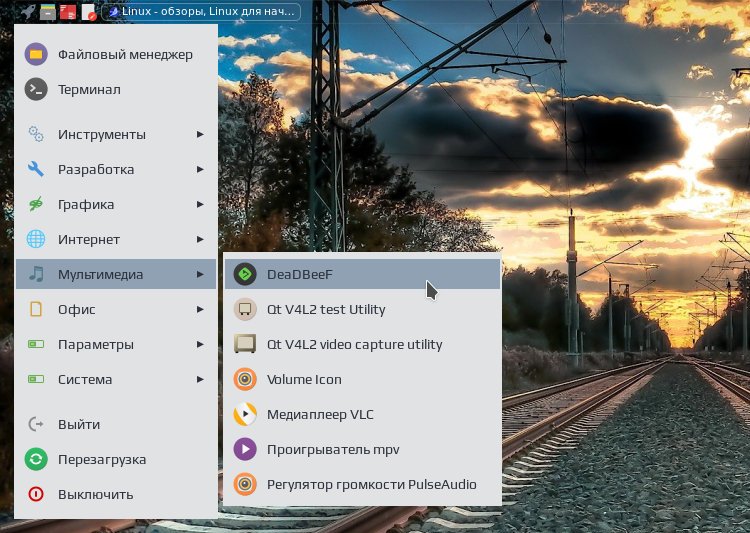Click the document icon beside Офис
The width and height of the screenshot is (750, 533).
pos(36,309)
